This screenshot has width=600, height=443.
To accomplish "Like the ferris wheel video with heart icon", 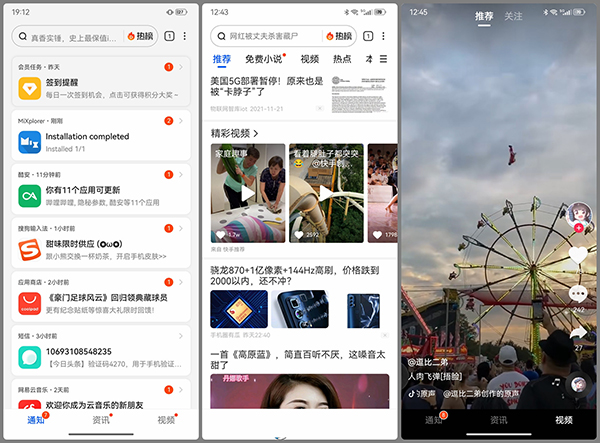I will (578, 255).
